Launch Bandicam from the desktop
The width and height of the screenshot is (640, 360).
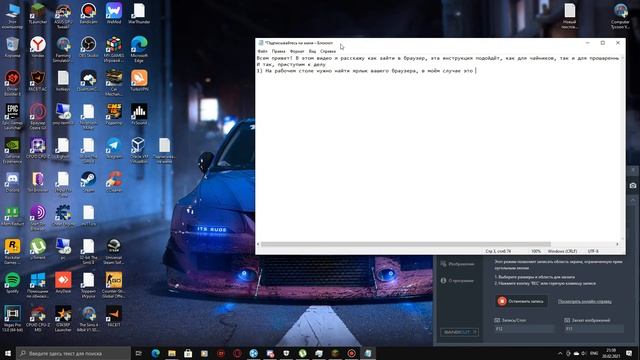[88, 14]
